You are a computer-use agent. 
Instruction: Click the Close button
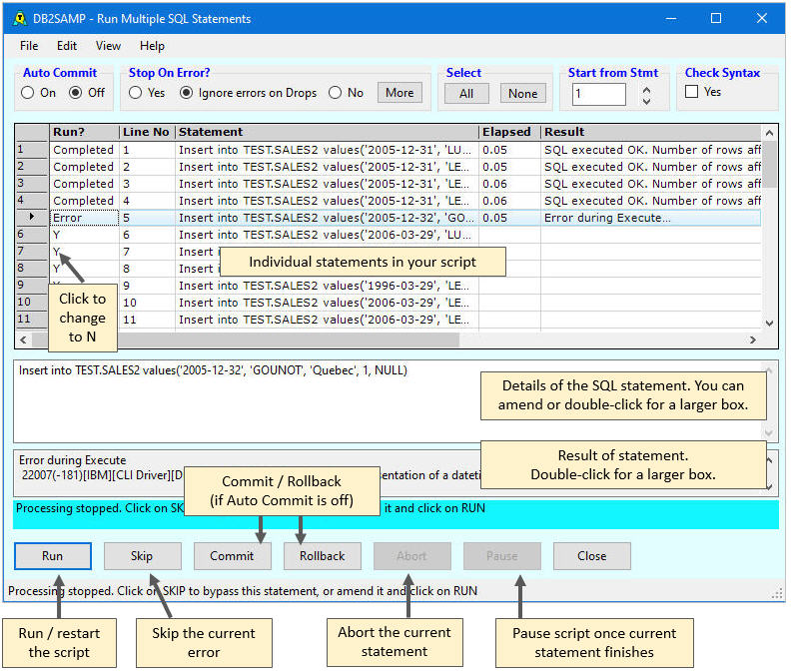tap(591, 556)
